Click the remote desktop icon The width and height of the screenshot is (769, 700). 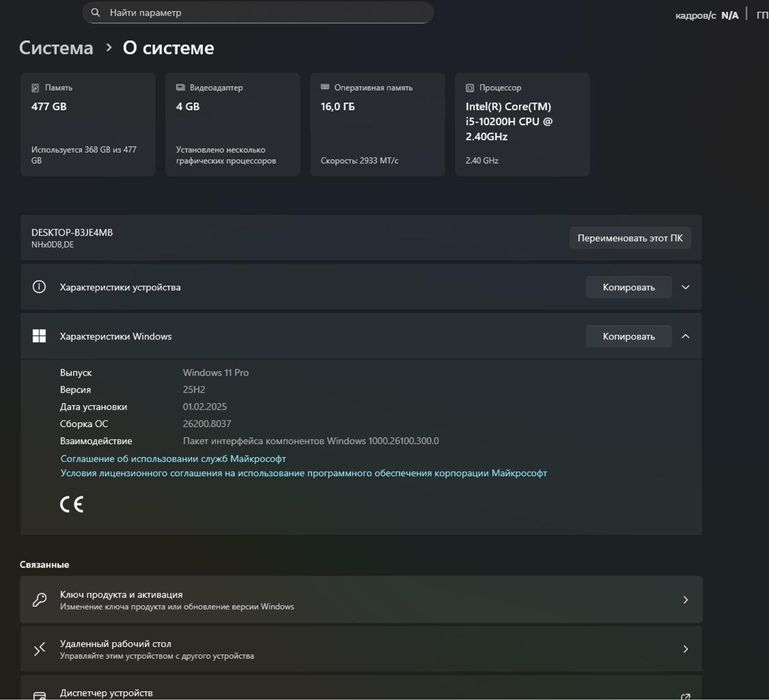tap(39, 649)
